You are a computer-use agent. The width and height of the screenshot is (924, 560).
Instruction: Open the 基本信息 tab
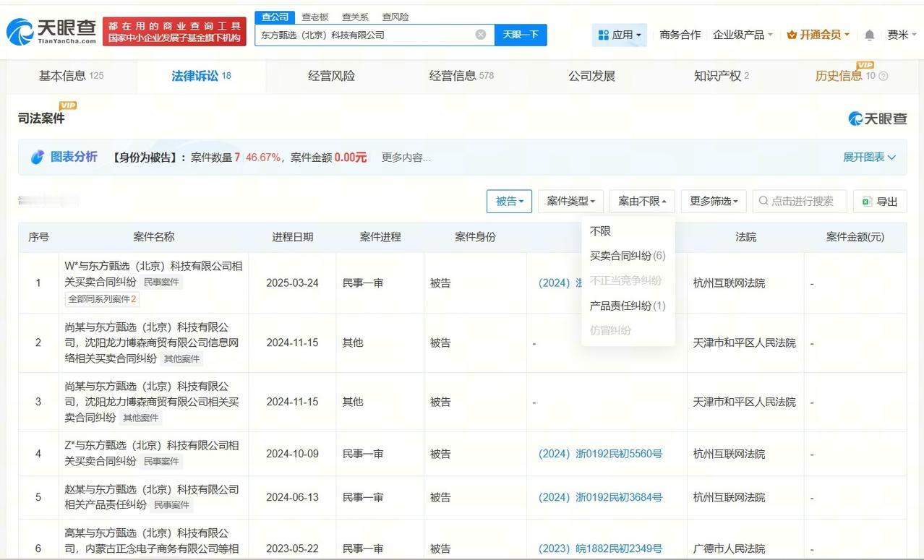point(71,76)
